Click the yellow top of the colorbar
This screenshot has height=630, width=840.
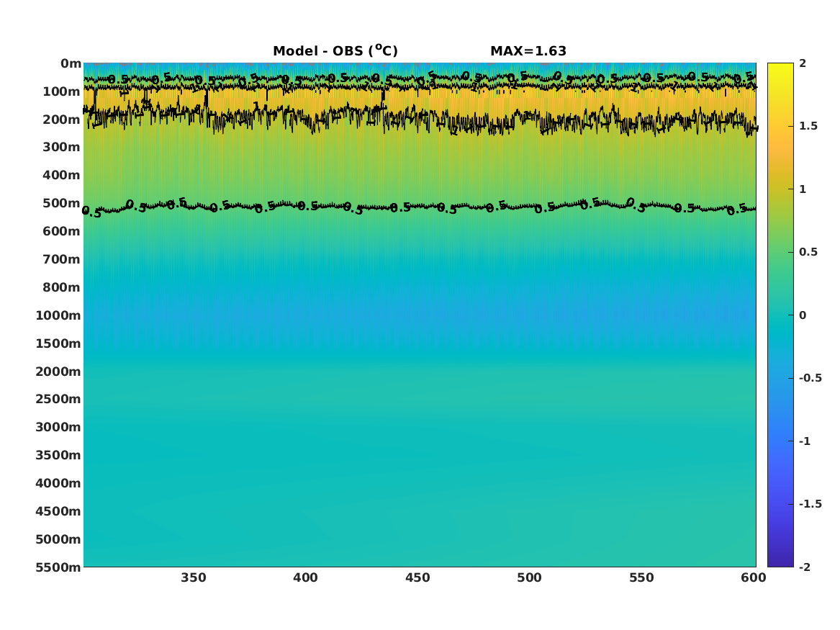(780, 68)
